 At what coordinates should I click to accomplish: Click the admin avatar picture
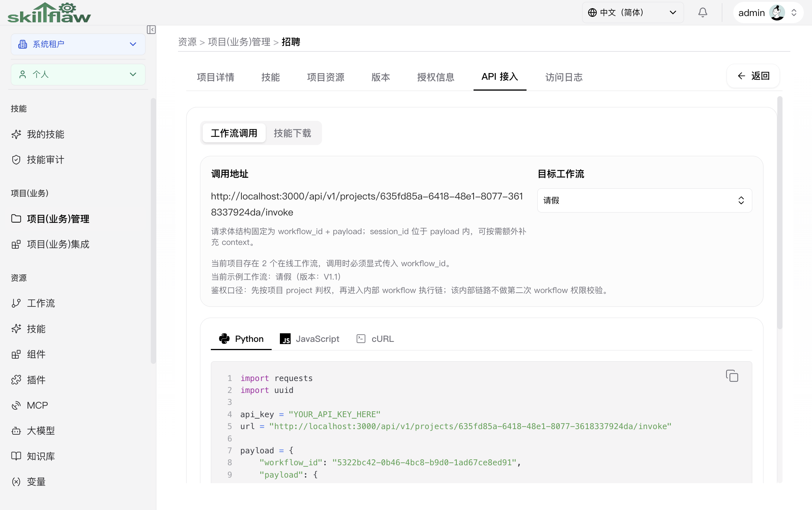coord(777,13)
